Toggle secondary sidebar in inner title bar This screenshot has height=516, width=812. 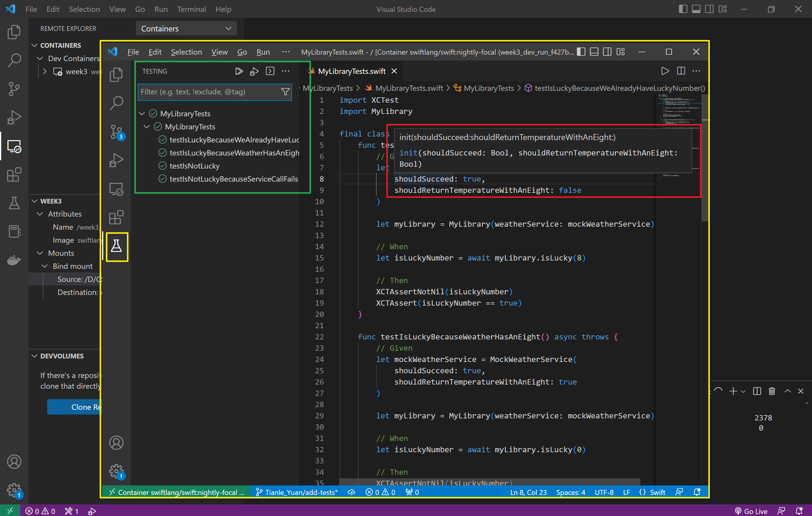point(607,52)
